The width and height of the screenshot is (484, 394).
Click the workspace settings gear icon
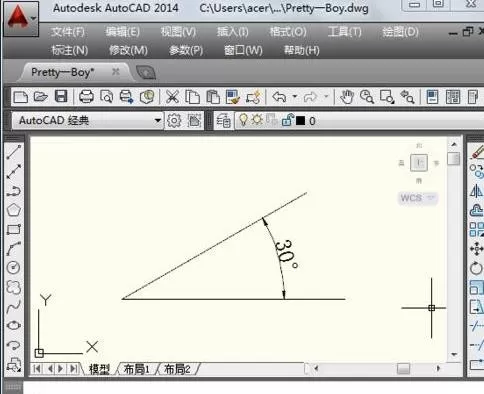[x=174, y=120]
